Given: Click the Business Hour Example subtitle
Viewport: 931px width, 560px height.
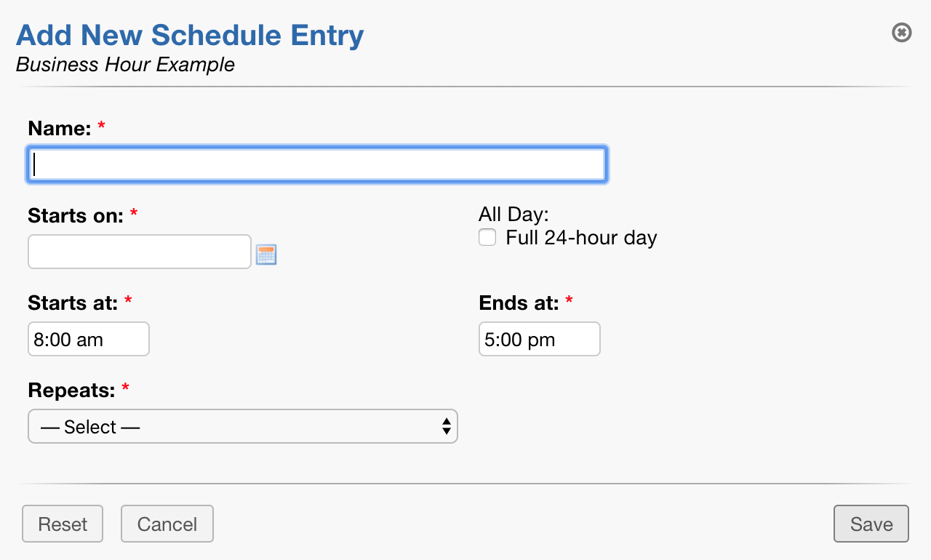Looking at the screenshot, I should pyautogui.click(x=124, y=65).
